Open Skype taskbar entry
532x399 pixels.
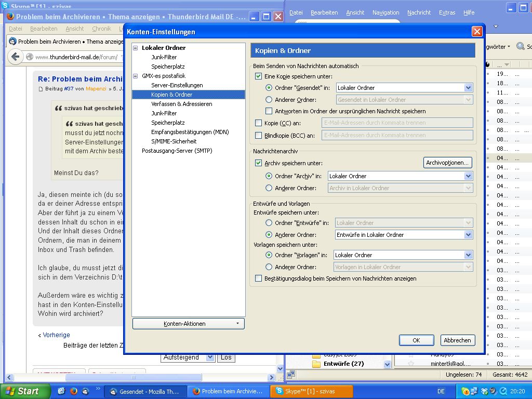312,391
